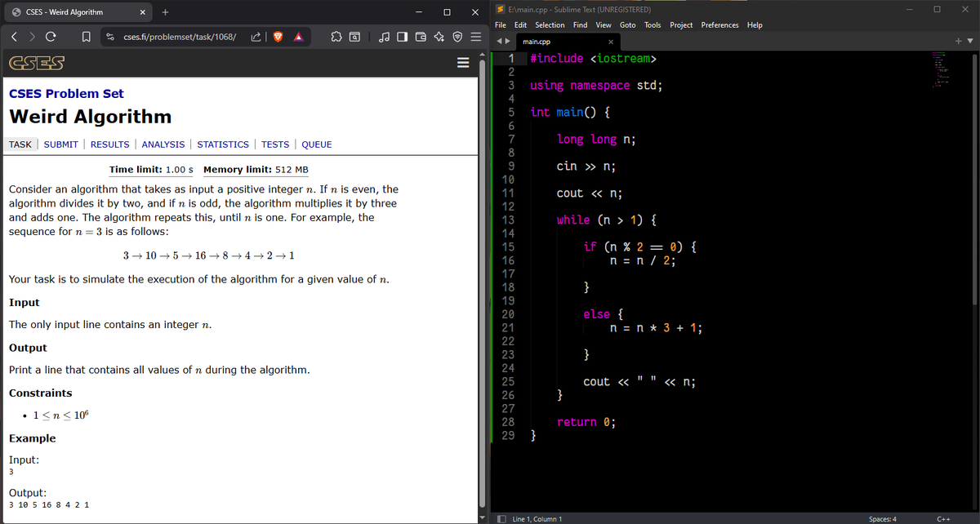Open the tab search icon in Brave
This screenshot has height=524, width=980.
click(x=355, y=37)
